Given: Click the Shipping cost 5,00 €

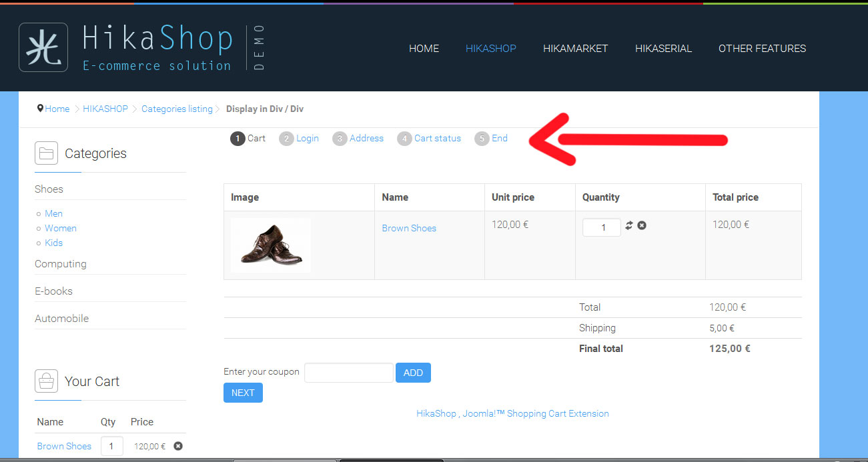Looking at the screenshot, I should 722,328.
